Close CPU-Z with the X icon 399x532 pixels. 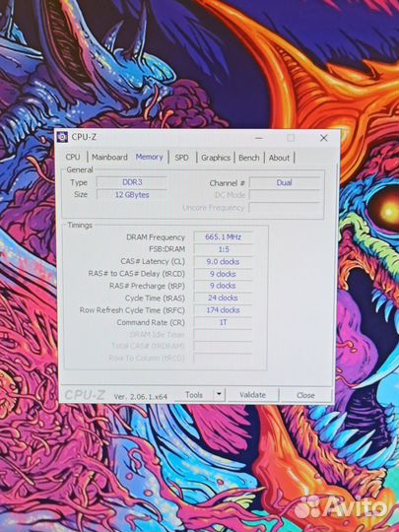[324, 138]
